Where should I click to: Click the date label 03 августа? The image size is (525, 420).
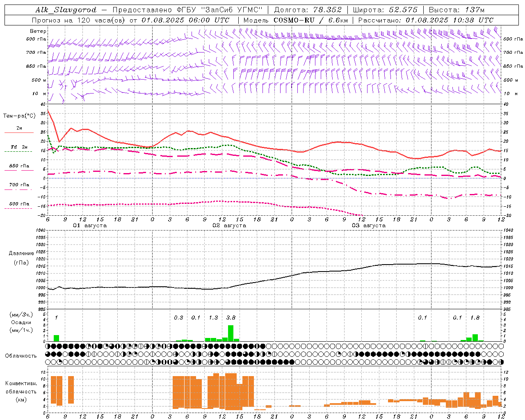pos(369,226)
